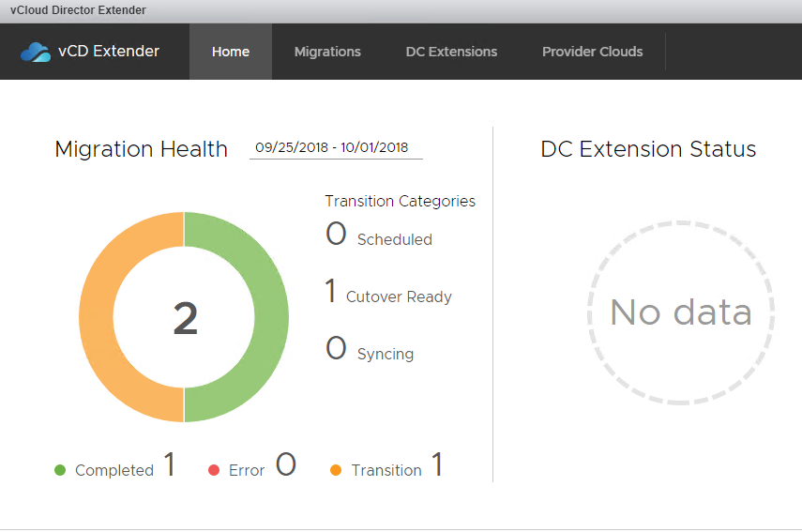Screen dimensions: 802x532
Task: Click the Cutover Ready category label
Action: pos(399,296)
